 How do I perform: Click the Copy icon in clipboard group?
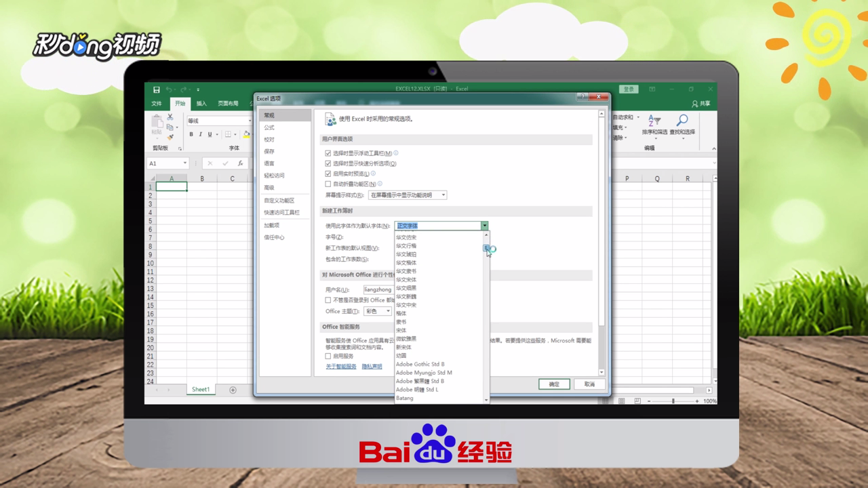coord(171,128)
